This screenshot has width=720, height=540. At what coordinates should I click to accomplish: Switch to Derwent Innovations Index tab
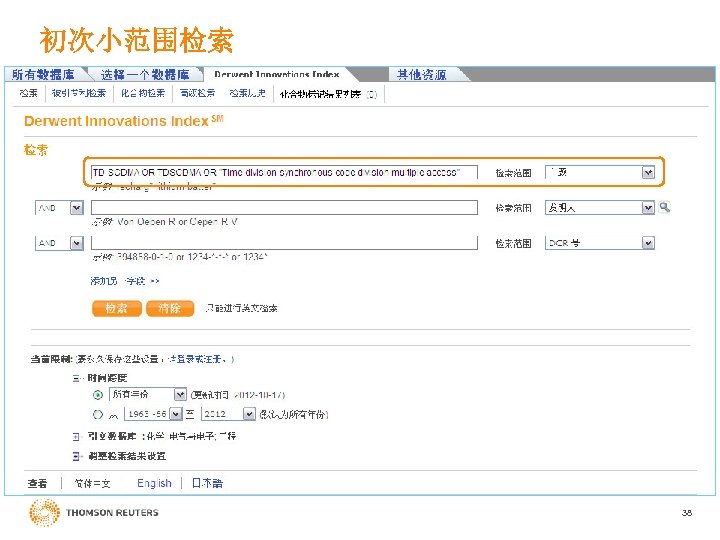click(277, 74)
